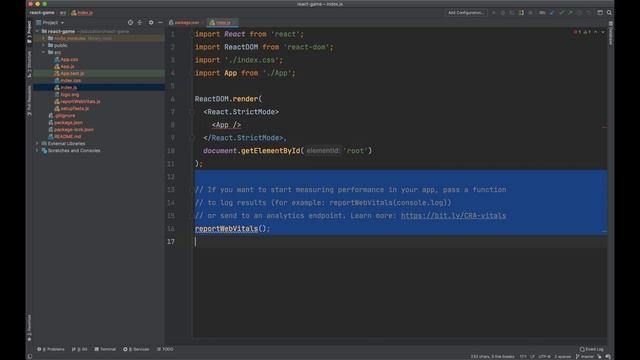Screen dimensions: 640x360
Task: Open the Favorites side stripe button
Action: pos(29,328)
